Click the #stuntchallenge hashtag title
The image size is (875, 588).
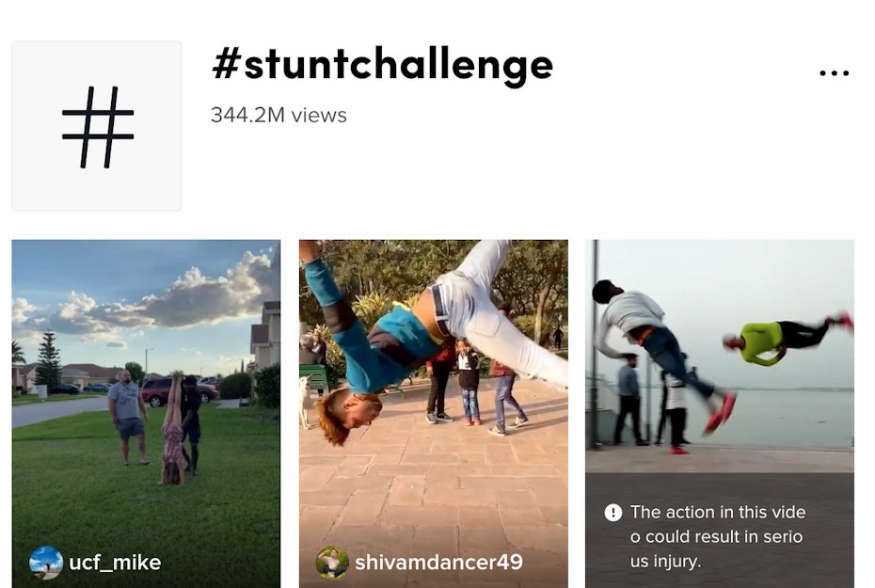pos(382,65)
